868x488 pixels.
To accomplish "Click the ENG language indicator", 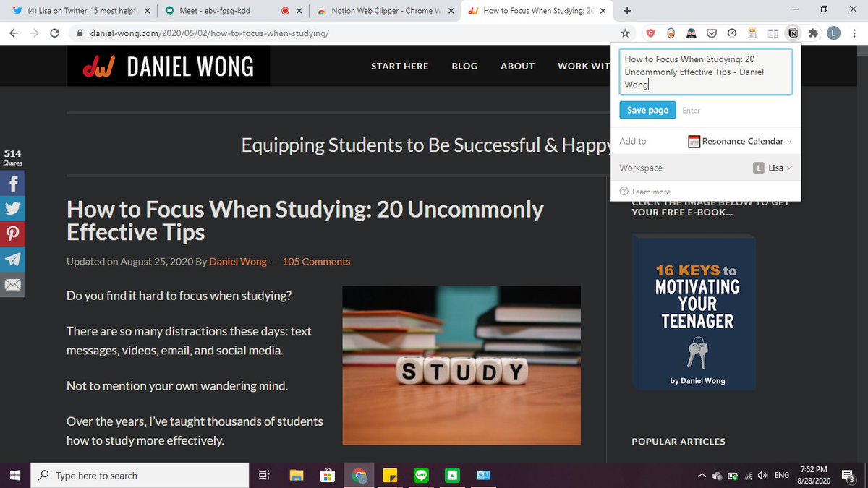I will [782, 476].
